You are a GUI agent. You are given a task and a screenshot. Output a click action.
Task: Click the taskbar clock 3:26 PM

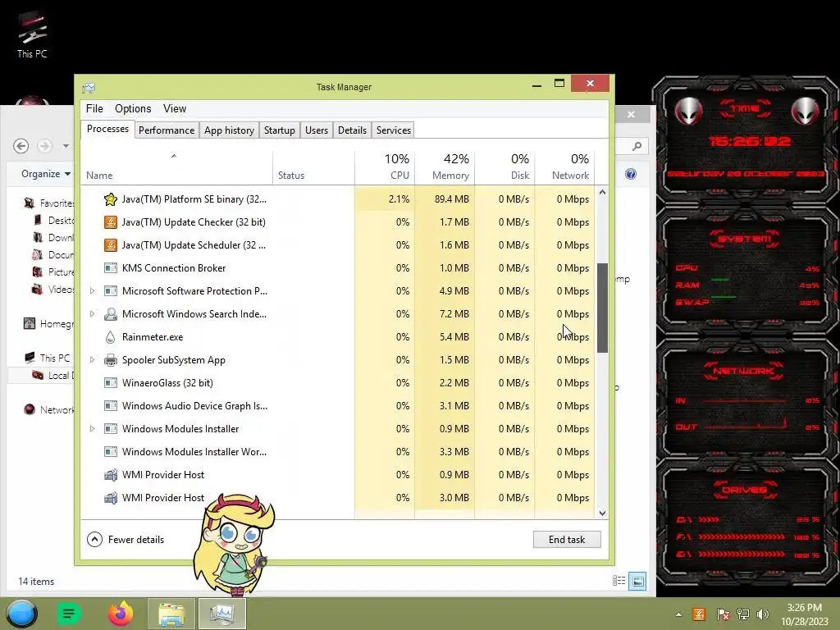(x=804, y=608)
